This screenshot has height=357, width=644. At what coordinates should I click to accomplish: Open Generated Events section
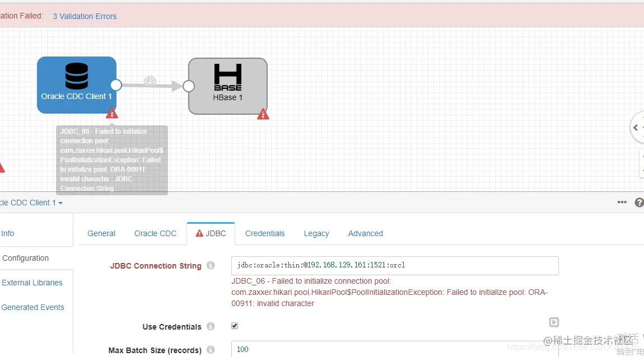[x=33, y=307]
